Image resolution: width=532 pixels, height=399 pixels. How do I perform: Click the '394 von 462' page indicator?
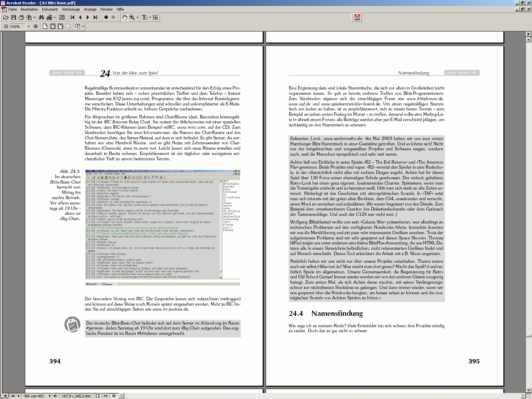[34, 396]
